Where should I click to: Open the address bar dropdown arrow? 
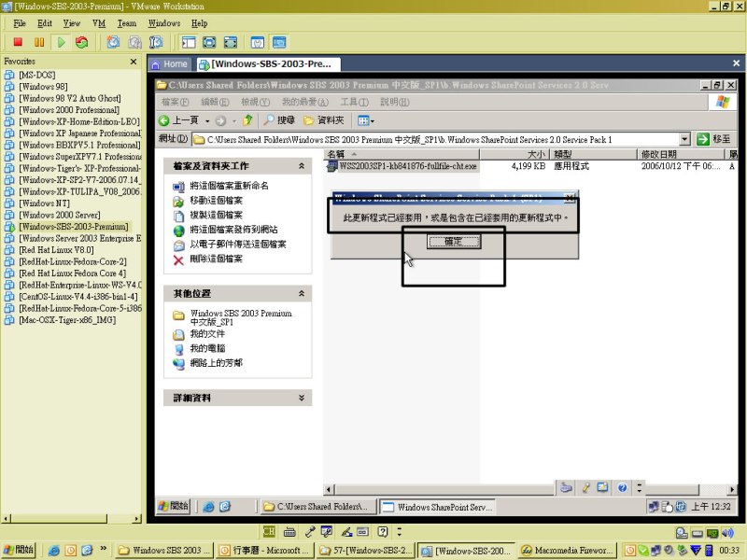pyautogui.click(x=684, y=139)
